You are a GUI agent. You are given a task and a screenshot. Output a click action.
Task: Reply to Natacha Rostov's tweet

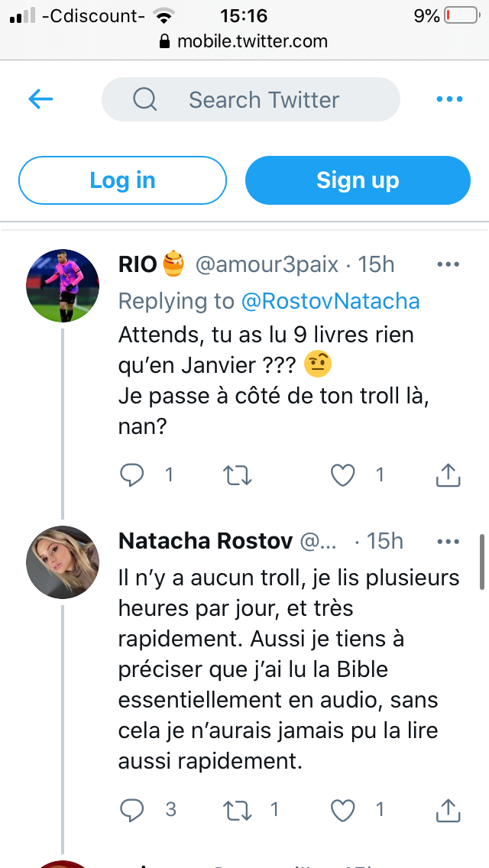(132, 809)
